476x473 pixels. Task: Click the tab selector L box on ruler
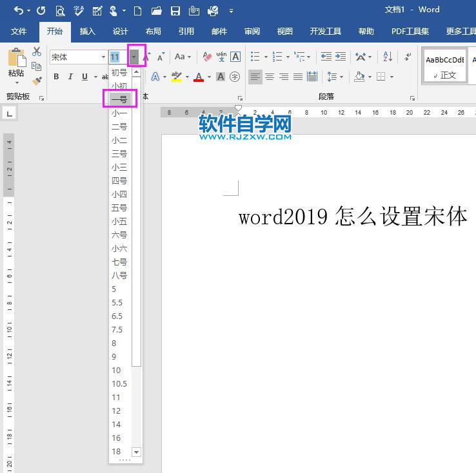(x=10, y=113)
